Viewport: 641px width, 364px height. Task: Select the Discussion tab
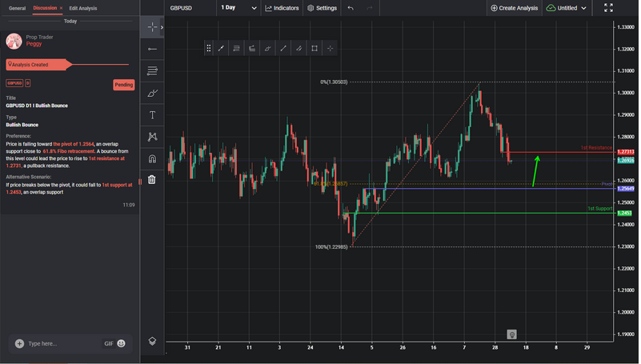coord(45,8)
